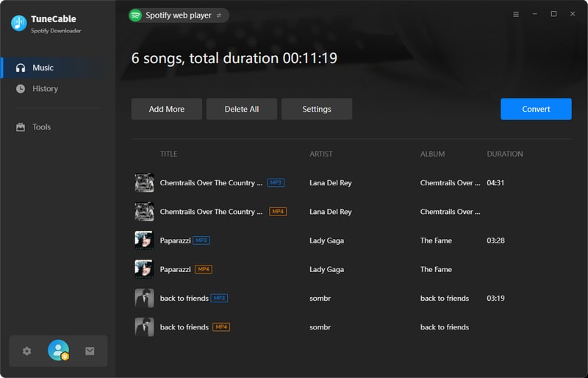
Task: Click The Fame album in Paparazzi MP4 row
Action: pyautogui.click(x=436, y=269)
